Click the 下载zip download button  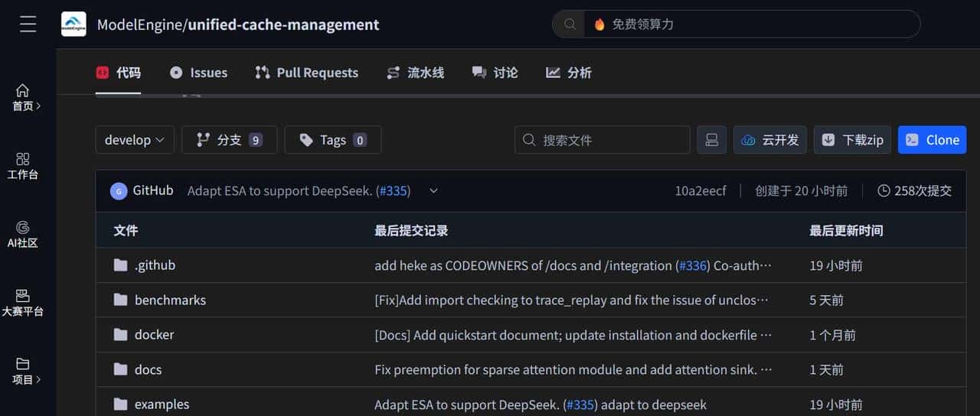click(x=852, y=140)
